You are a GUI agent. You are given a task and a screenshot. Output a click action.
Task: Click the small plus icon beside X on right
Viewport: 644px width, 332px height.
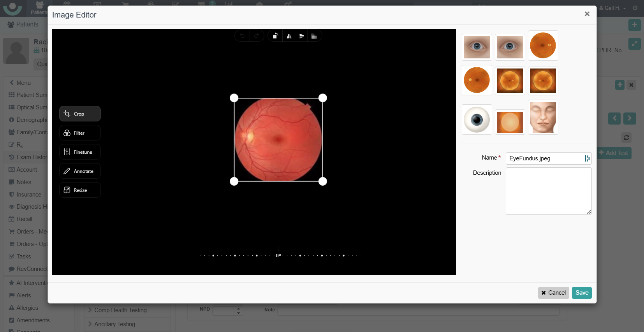click(620, 84)
